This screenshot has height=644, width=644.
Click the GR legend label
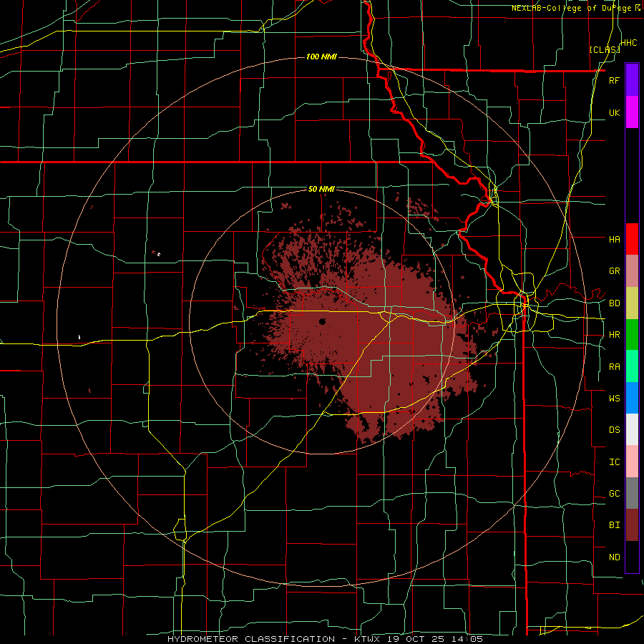614,271
